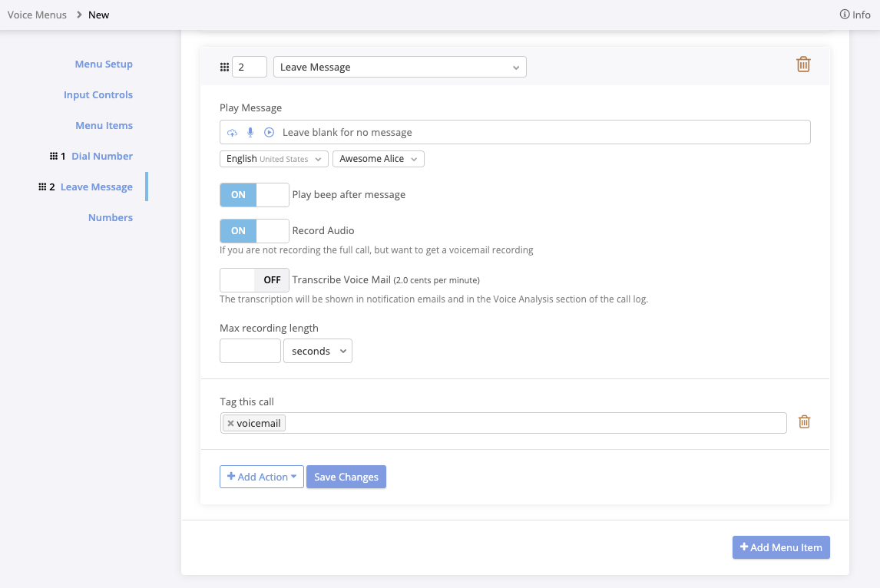Screen dimensions: 880x588
Task: Open the Leave Message action type dropdown
Action: point(400,68)
